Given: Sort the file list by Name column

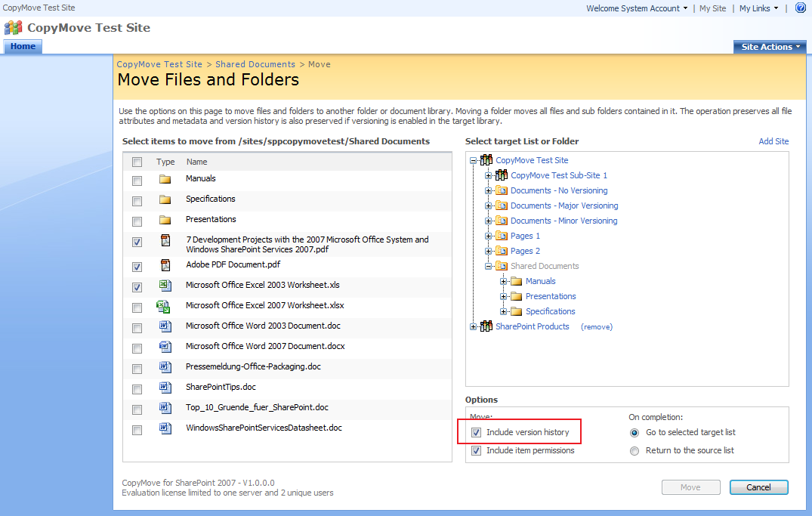Looking at the screenshot, I should [197, 162].
